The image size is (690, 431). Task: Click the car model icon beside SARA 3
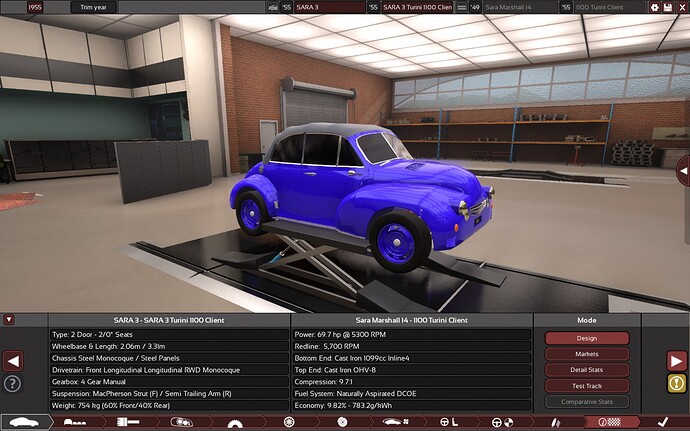click(x=274, y=7)
